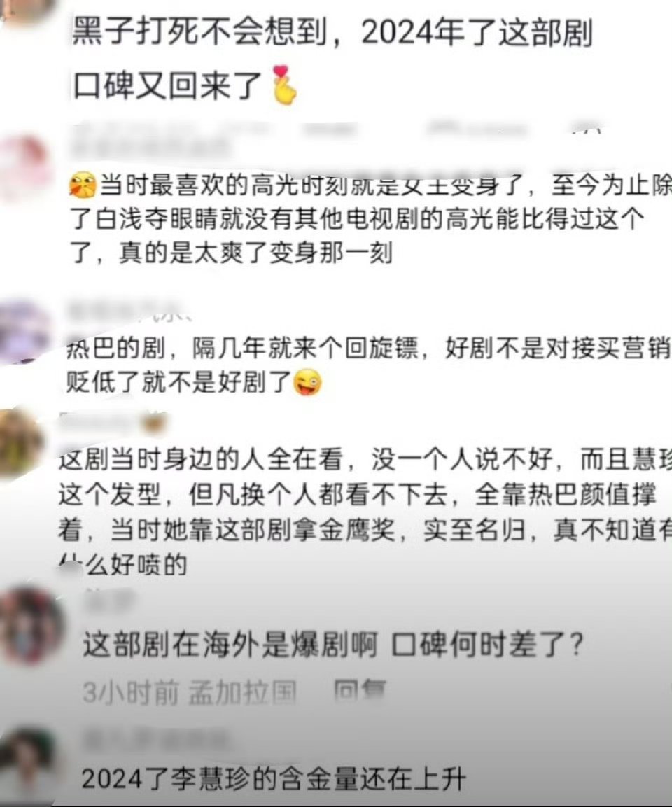Click the angry face emoji before 当时最喜欢
This screenshot has height=807, width=672.
(83, 185)
